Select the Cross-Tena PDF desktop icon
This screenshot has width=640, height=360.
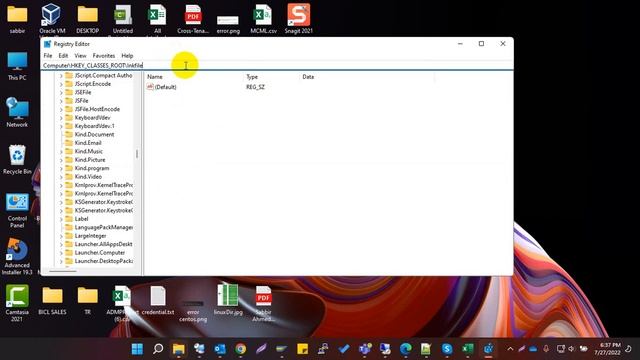coord(193,19)
